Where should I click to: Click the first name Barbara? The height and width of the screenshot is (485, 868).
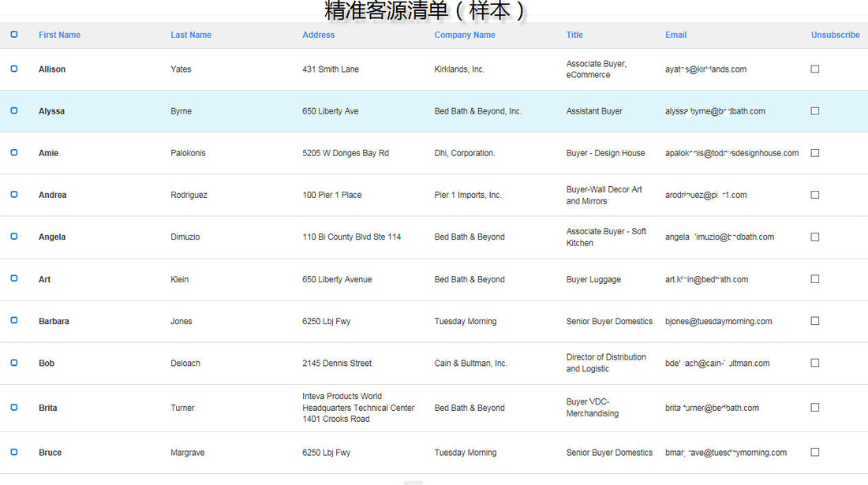pyautogui.click(x=54, y=321)
